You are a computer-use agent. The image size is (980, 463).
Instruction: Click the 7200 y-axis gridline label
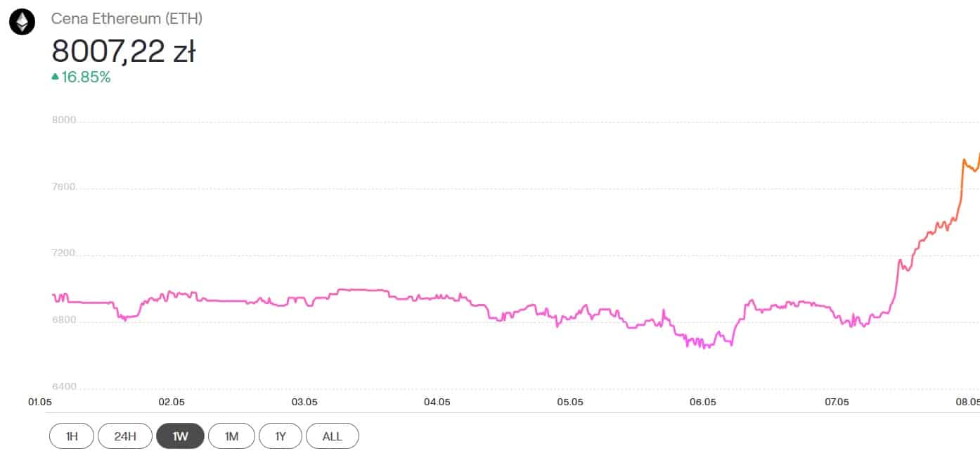(x=64, y=253)
